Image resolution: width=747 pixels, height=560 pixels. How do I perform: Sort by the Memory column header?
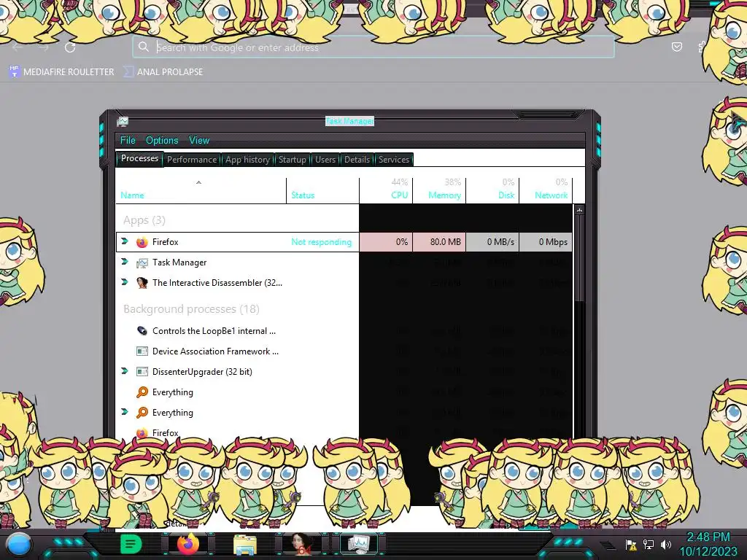pyautogui.click(x=438, y=191)
